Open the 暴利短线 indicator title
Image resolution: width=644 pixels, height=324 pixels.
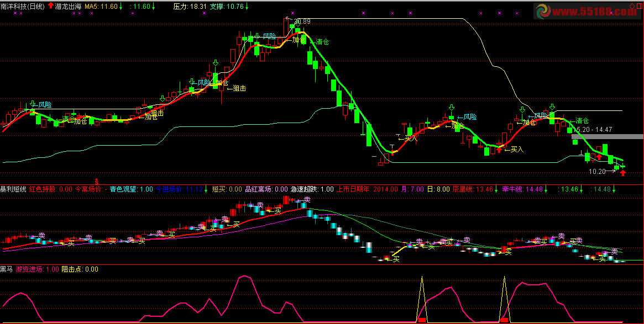pyautogui.click(x=13, y=189)
